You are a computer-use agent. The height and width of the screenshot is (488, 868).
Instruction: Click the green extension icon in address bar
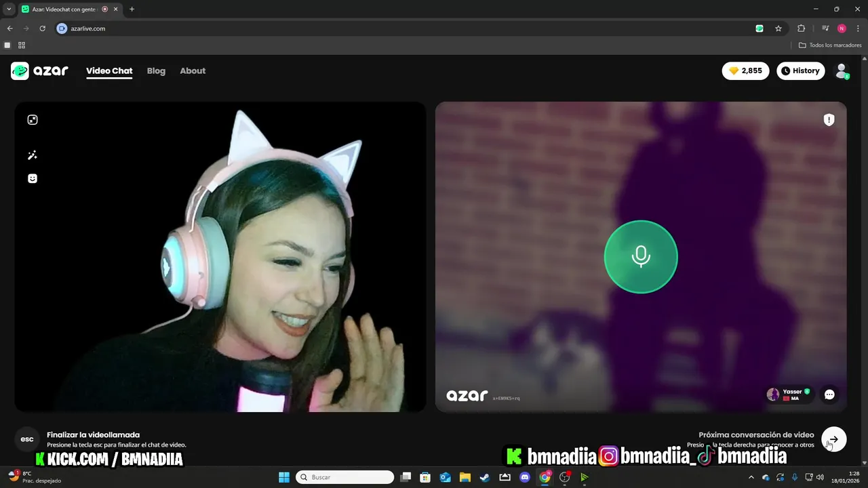(759, 28)
